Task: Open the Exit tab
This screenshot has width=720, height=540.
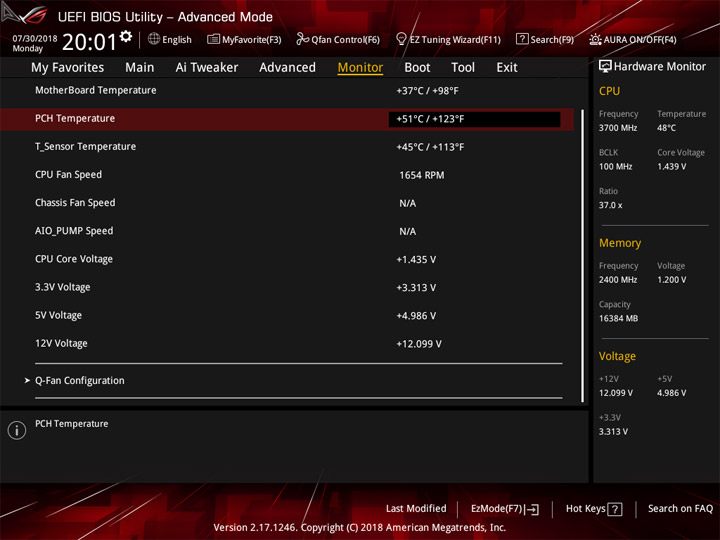Action: coord(507,68)
